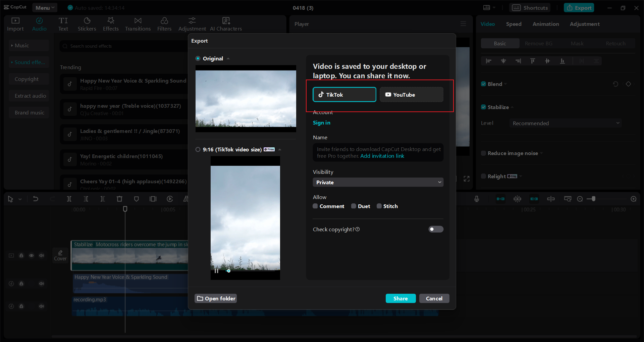Open selection tool dropdown arrow in timeline
This screenshot has width=644, height=342.
[20, 199]
